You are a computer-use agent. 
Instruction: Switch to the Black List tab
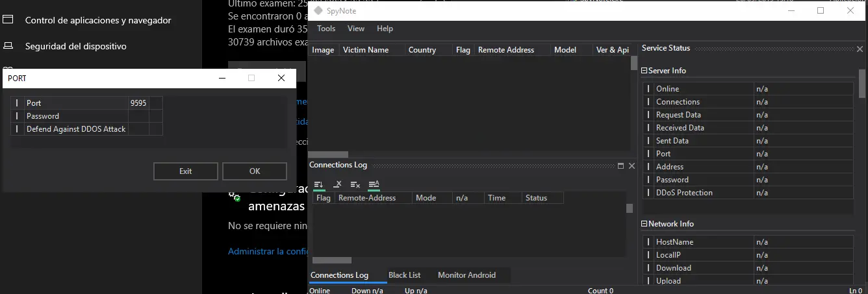click(404, 275)
